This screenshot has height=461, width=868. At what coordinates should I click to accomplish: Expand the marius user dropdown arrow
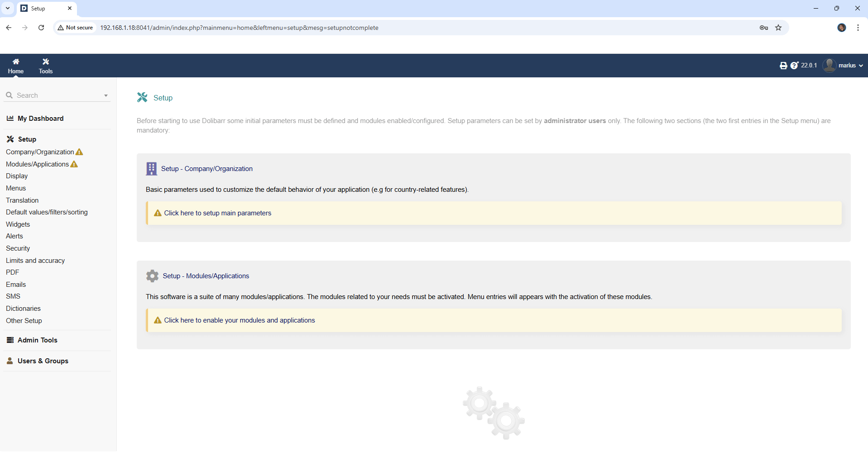pyautogui.click(x=861, y=66)
